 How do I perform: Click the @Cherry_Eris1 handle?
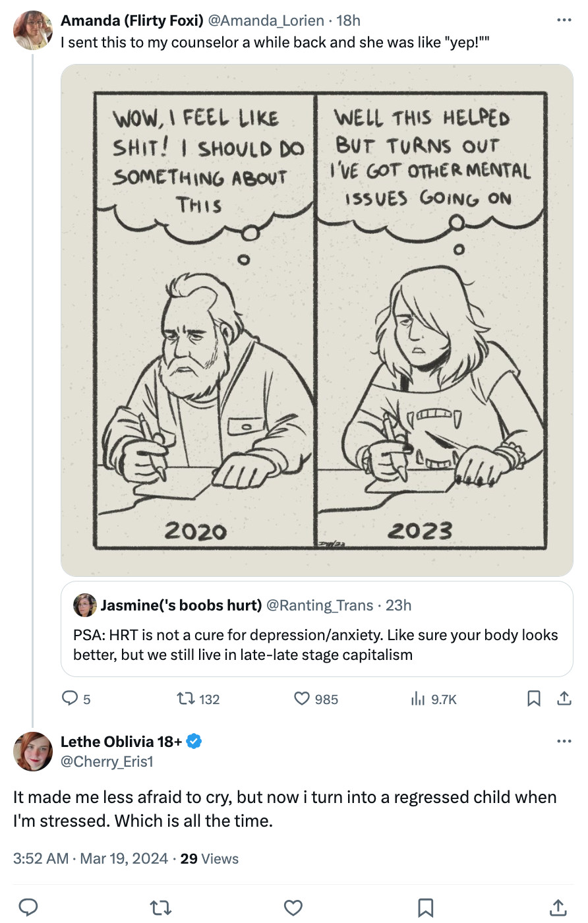coord(107,761)
